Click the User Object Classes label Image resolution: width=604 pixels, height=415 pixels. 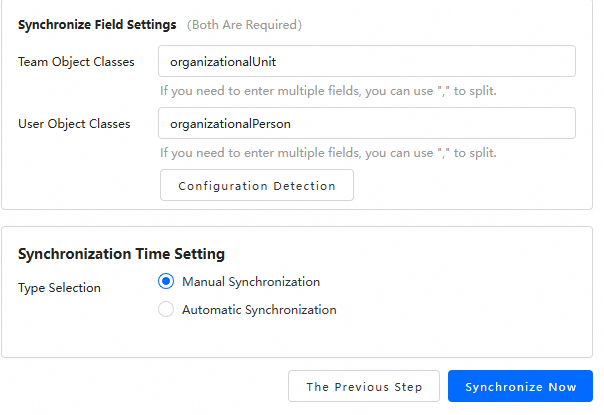(x=76, y=124)
